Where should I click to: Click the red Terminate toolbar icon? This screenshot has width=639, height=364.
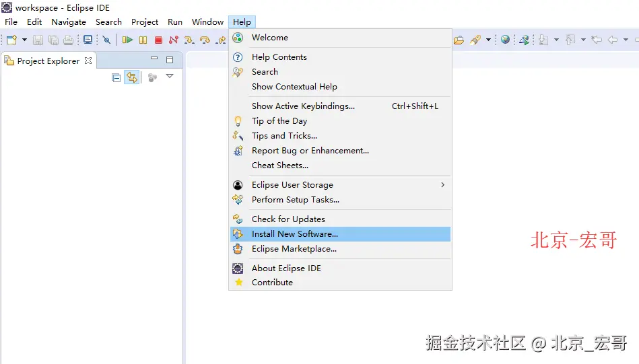[158, 40]
